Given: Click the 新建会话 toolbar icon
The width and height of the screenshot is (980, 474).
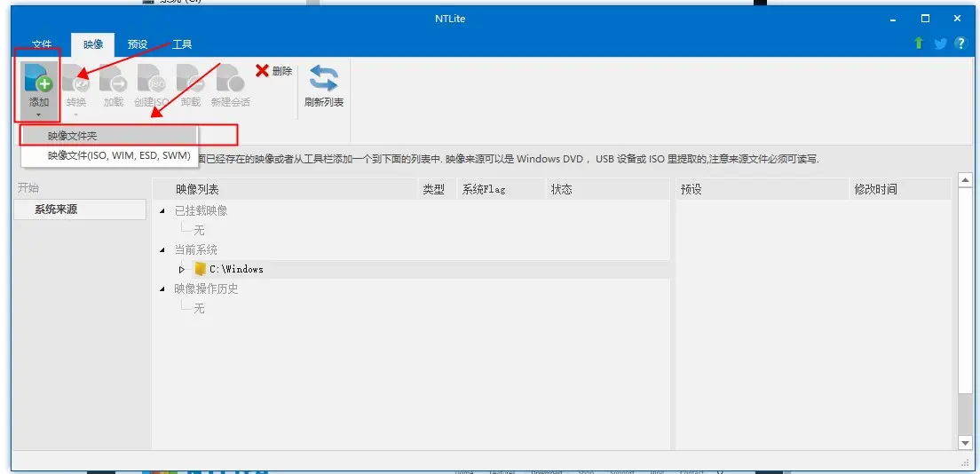Looking at the screenshot, I should 230,77.
